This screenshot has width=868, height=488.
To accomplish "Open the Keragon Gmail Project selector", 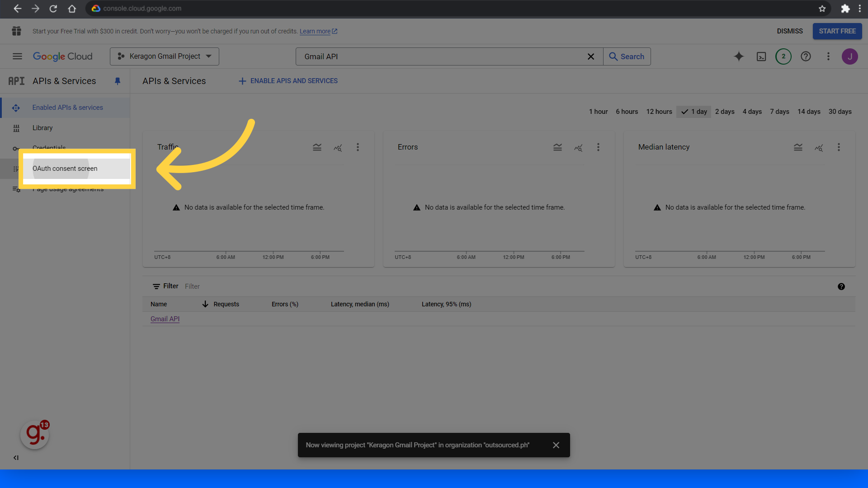I will point(165,56).
